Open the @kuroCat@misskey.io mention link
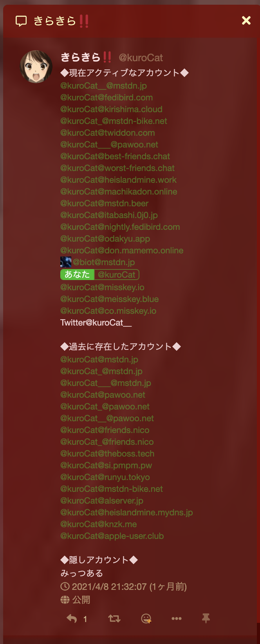 (102, 287)
